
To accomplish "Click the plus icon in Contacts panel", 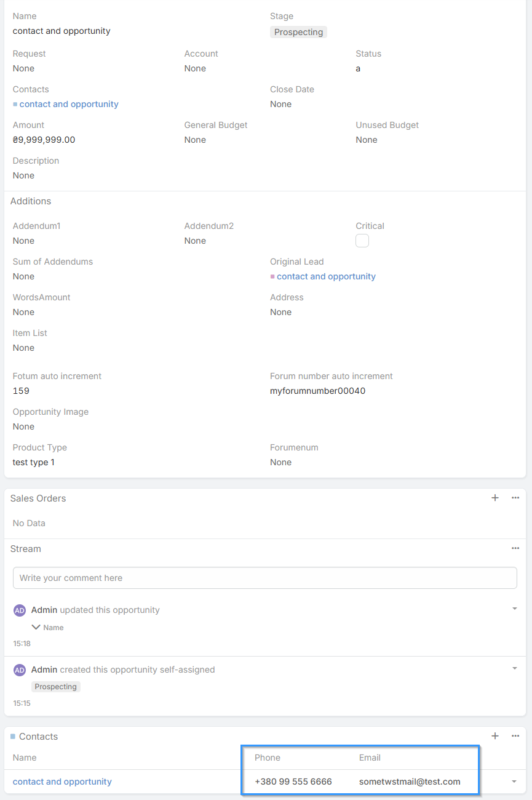I will [495, 736].
